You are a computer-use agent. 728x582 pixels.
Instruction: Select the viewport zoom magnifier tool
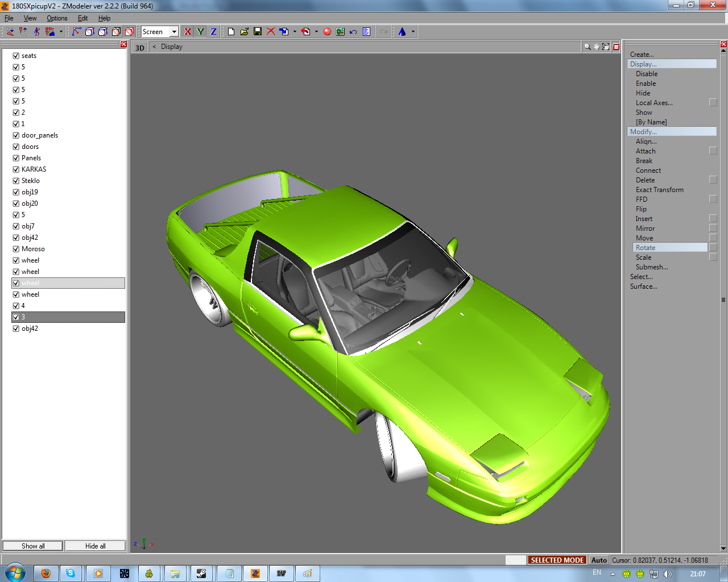pyautogui.click(x=587, y=47)
